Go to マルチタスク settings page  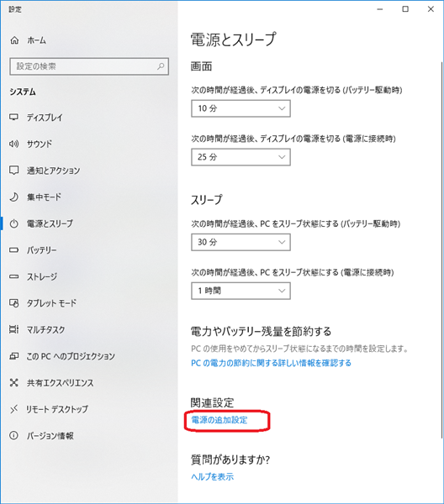click(46, 329)
